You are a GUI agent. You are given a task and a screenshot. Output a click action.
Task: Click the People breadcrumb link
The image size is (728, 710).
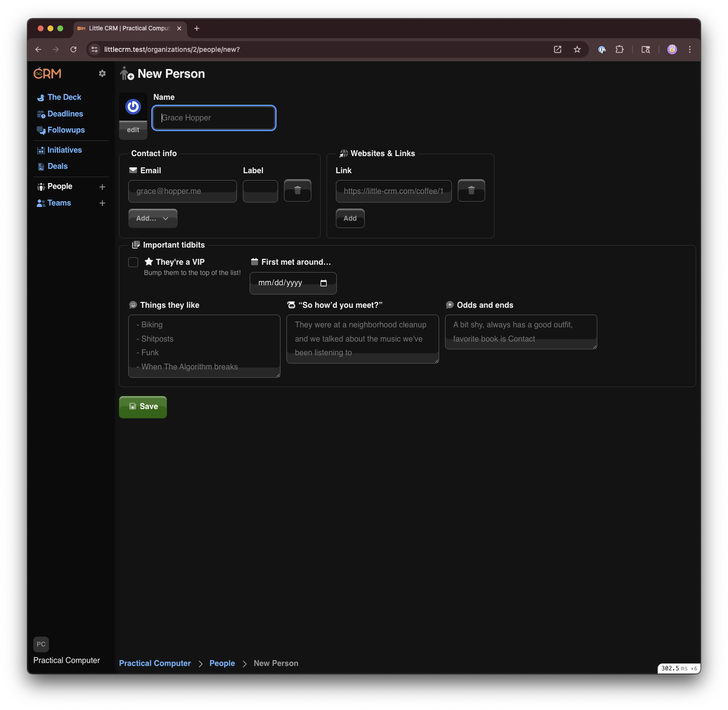coord(222,664)
